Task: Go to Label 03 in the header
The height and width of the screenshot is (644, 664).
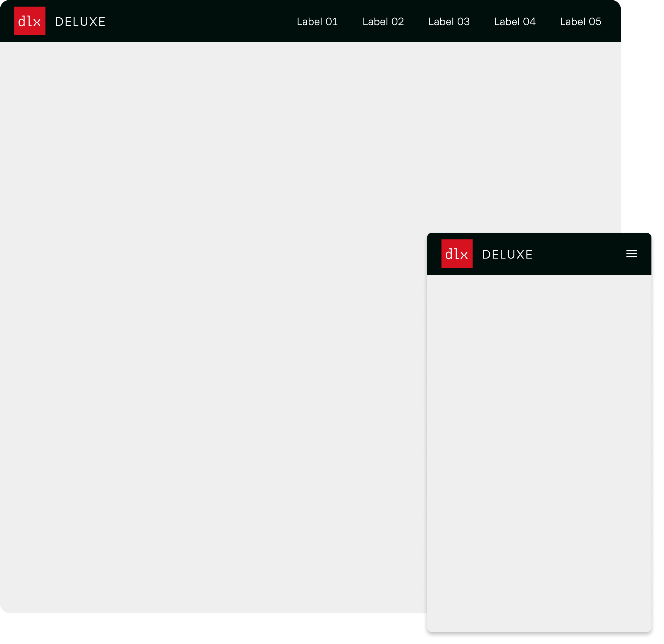Action: [x=449, y=22]
